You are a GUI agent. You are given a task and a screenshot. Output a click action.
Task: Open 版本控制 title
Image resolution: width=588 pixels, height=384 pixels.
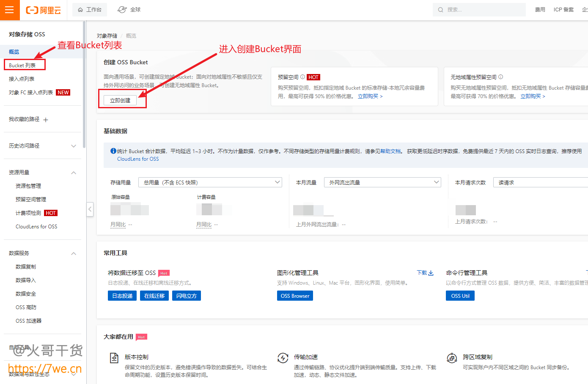click(137, 357)
